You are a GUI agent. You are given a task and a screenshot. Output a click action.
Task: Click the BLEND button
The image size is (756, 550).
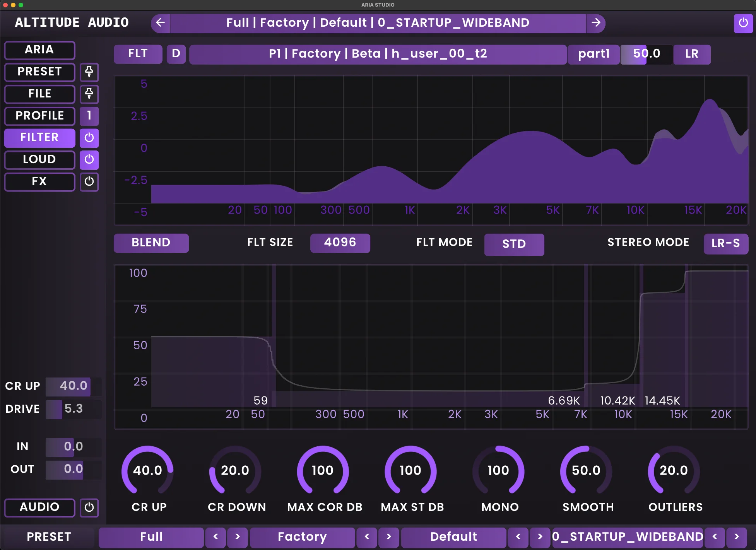pos(151,243)
